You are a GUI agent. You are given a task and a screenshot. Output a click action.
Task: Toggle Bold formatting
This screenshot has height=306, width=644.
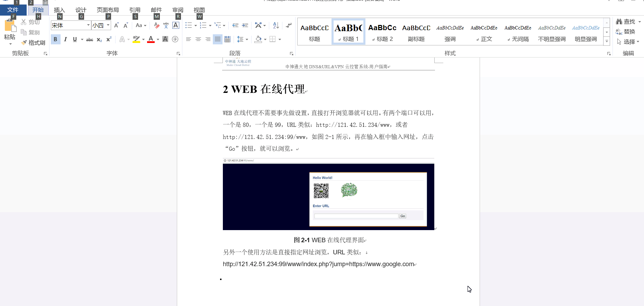pos(55,39)
